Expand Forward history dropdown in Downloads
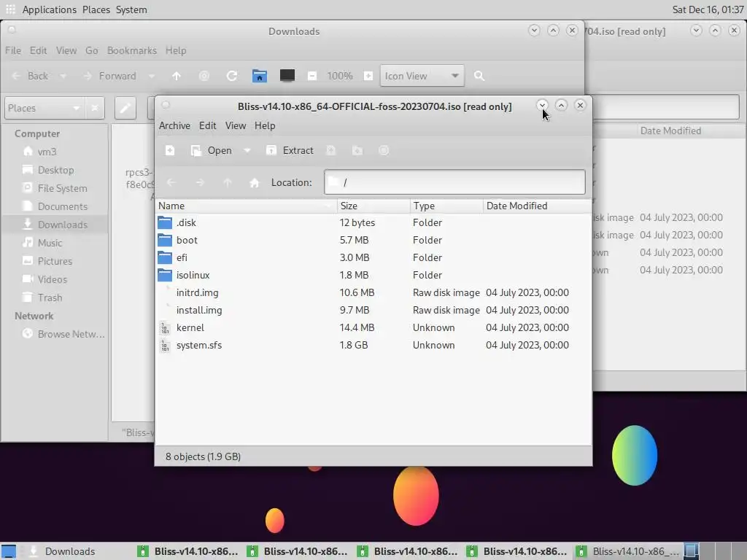 152,76
